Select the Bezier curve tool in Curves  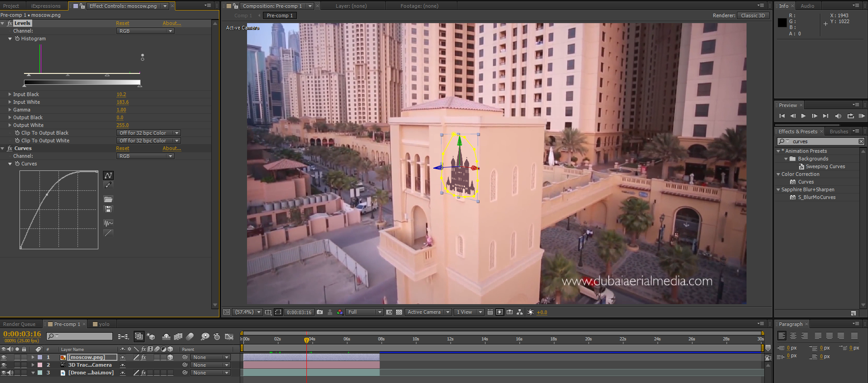pyautogui.click(x=108, y=175)
